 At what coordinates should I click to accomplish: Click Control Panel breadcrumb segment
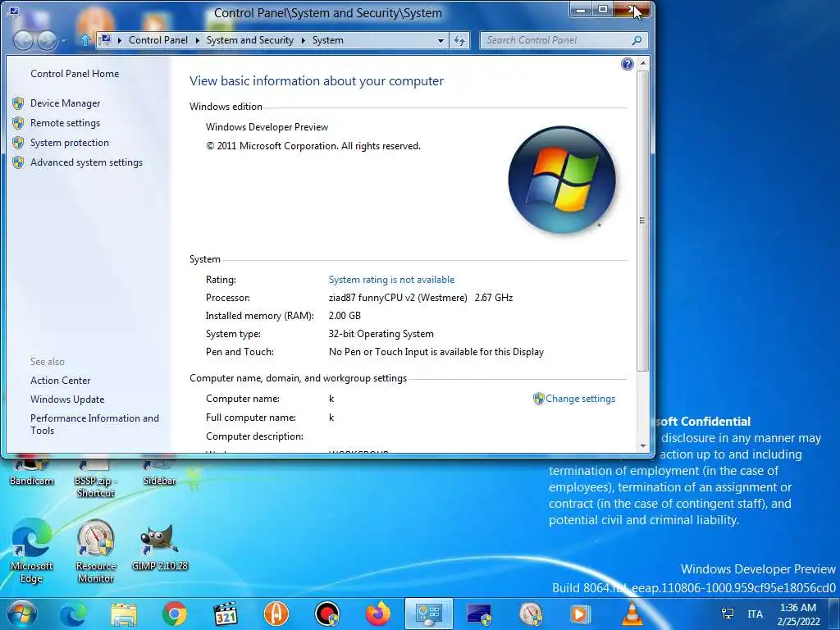[x=158, y=40]
